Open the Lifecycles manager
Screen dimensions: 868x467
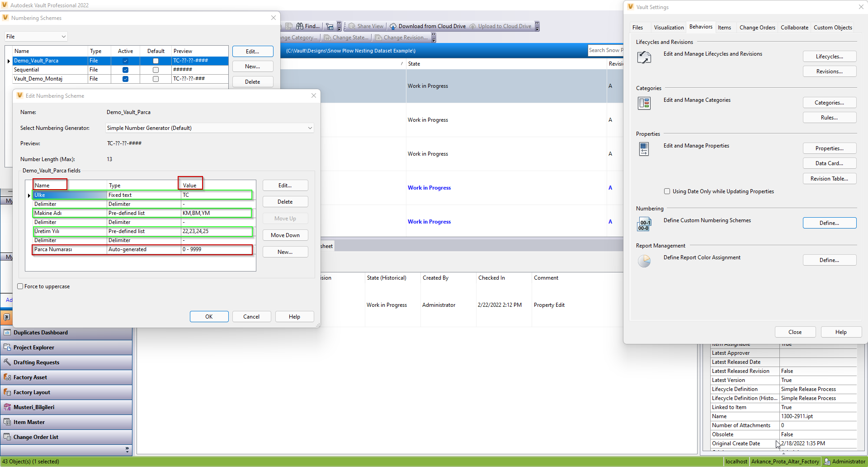click(x=829, y=56)
